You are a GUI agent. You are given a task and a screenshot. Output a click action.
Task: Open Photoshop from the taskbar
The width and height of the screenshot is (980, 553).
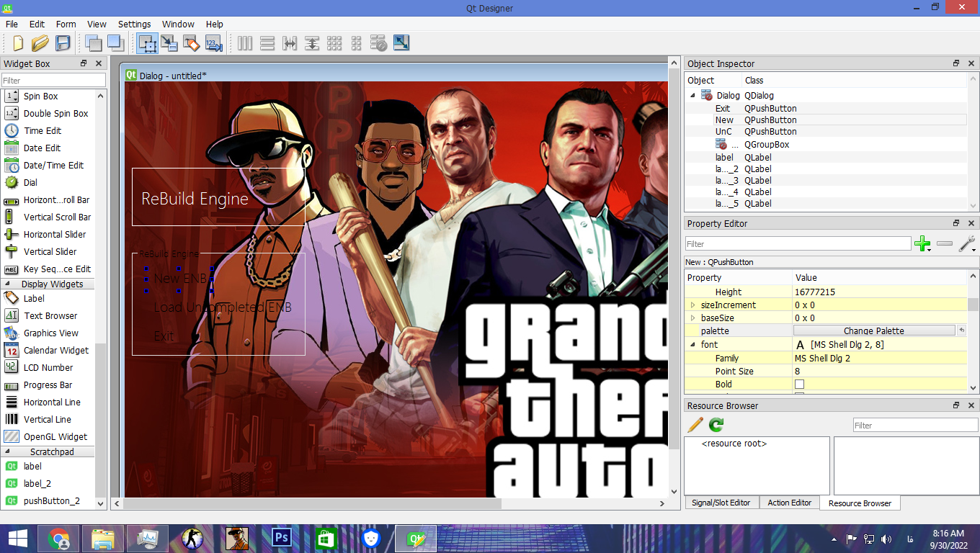pos(282,538)
